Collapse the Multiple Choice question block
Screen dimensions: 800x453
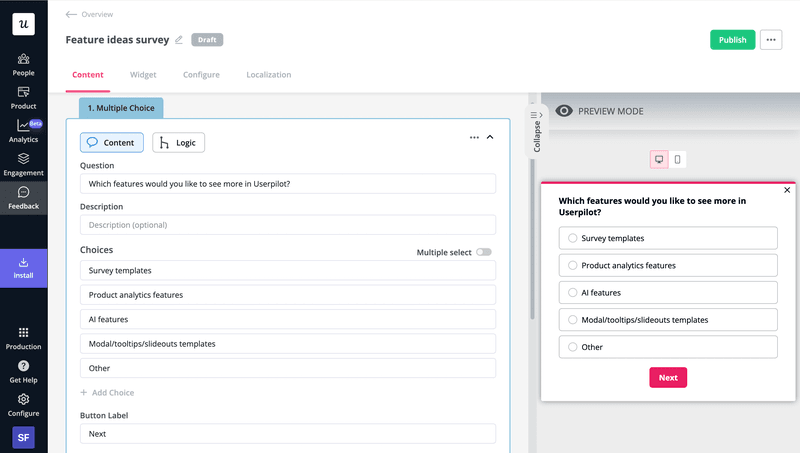490,138
